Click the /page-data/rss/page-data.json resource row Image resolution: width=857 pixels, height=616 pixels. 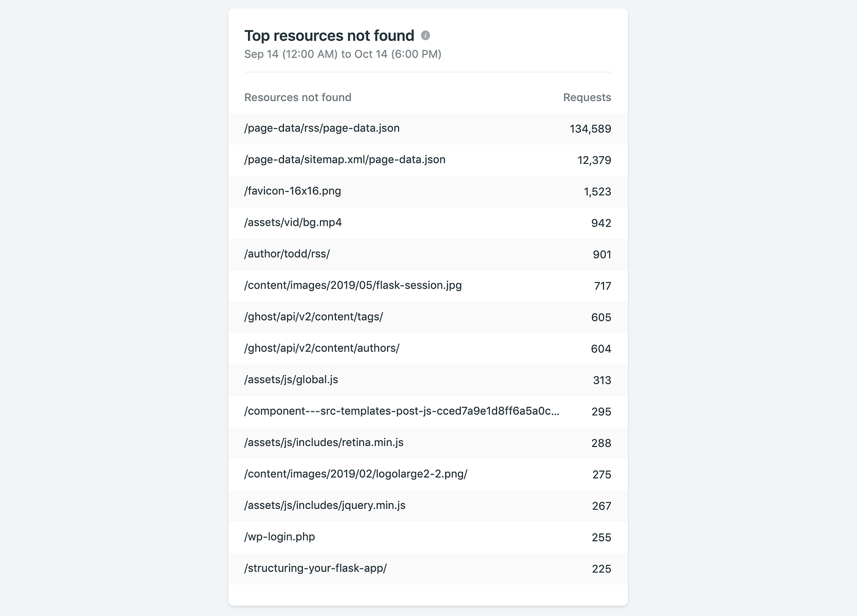coord(322,128)
